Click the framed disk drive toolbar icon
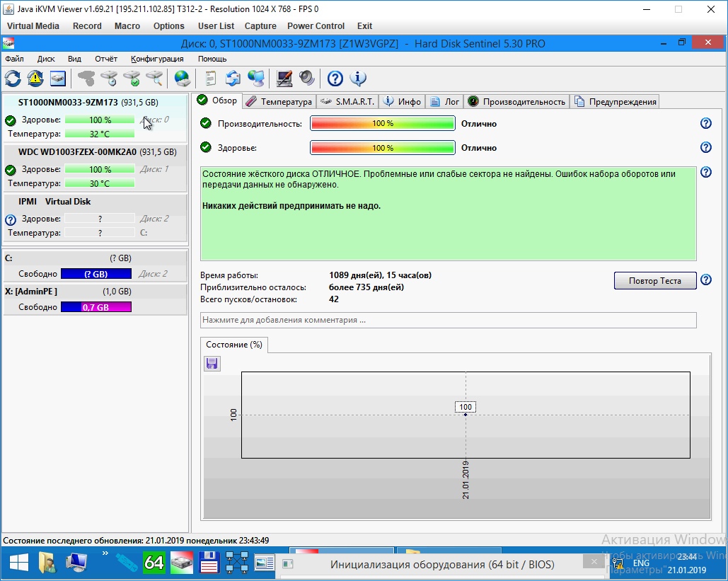The height and width of the screenshot is (581, 728). [58, 79]
